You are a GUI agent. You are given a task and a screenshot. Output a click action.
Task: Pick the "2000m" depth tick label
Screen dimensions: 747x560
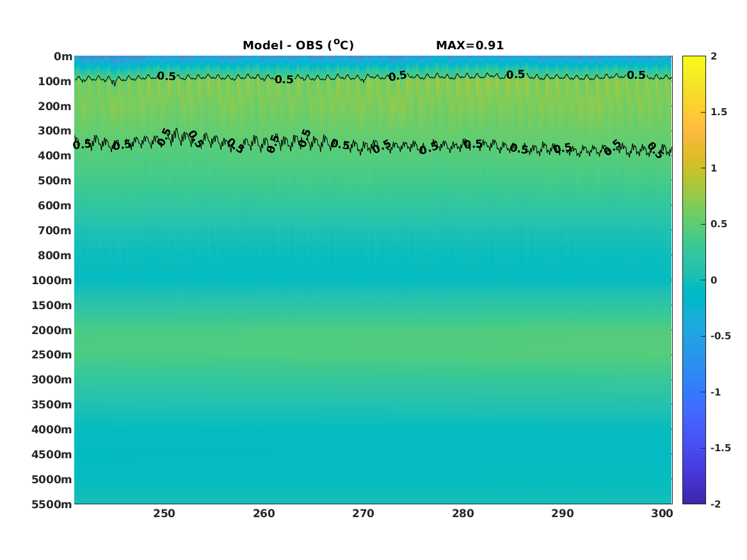tap(51, 330)
